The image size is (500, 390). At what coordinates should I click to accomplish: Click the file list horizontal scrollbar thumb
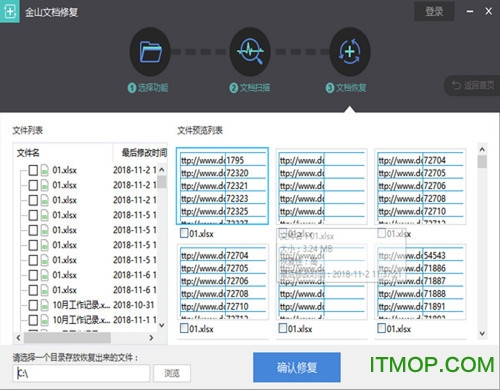67,338
